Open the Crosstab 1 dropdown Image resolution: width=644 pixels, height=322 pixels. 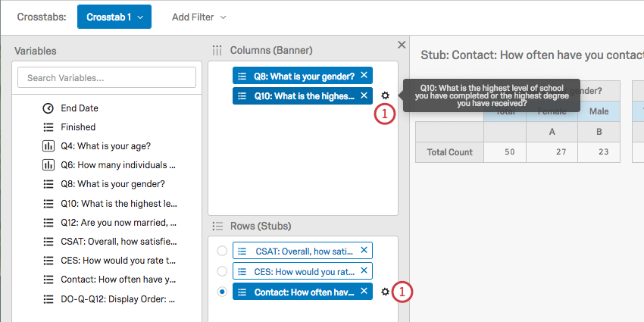(x=114, y=17)
